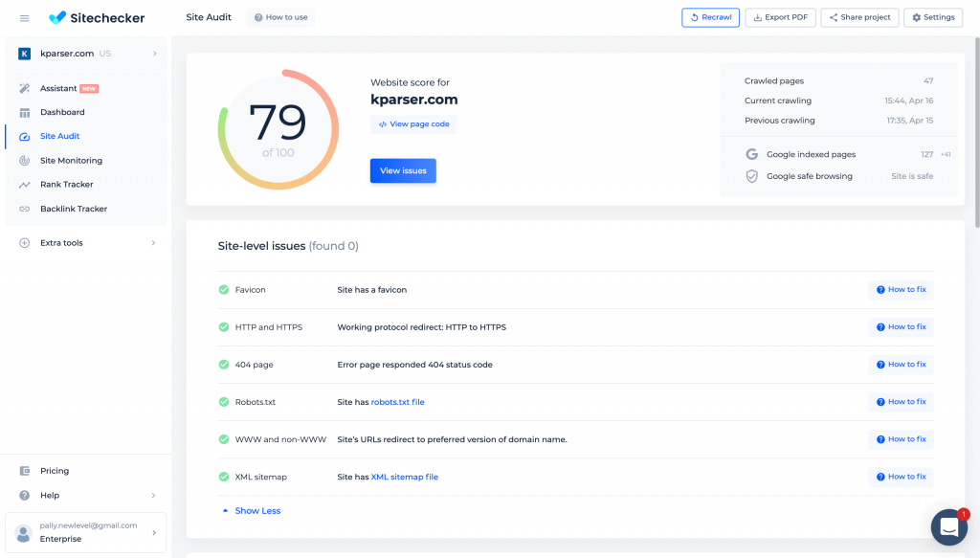
Task: Click the Pricing wallet icon
Action: [24, 471]
